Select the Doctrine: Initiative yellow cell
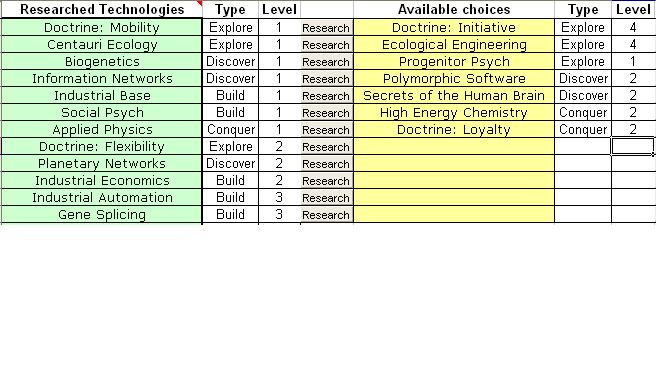Image resolution: width=656 pixels, height=384 pixels. pos(454,28)
